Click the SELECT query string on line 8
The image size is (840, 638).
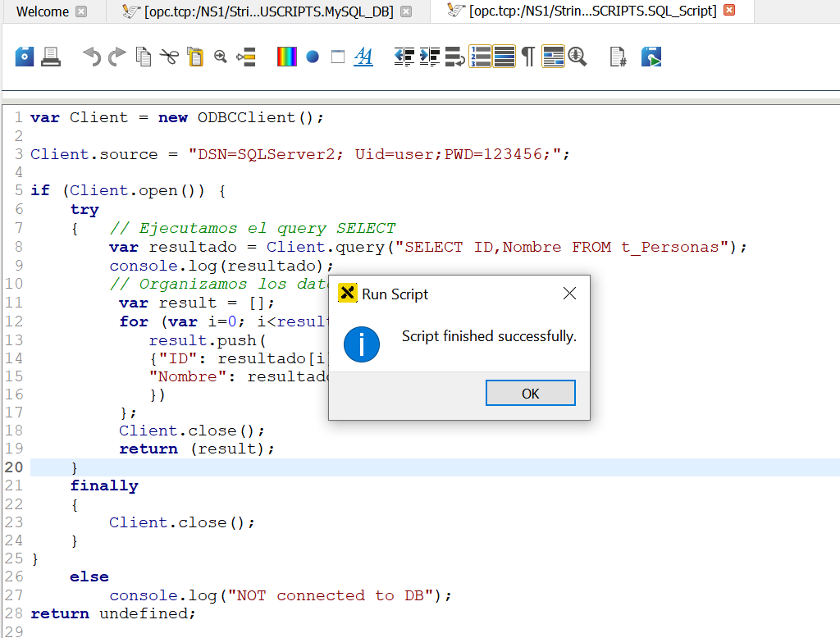561,247
